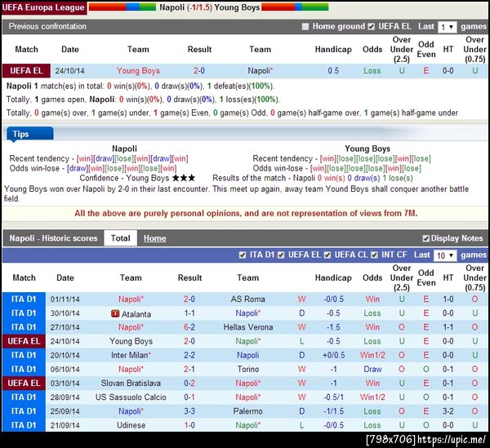Click the 1-0 result on 21/09/14

pos(189,425)
